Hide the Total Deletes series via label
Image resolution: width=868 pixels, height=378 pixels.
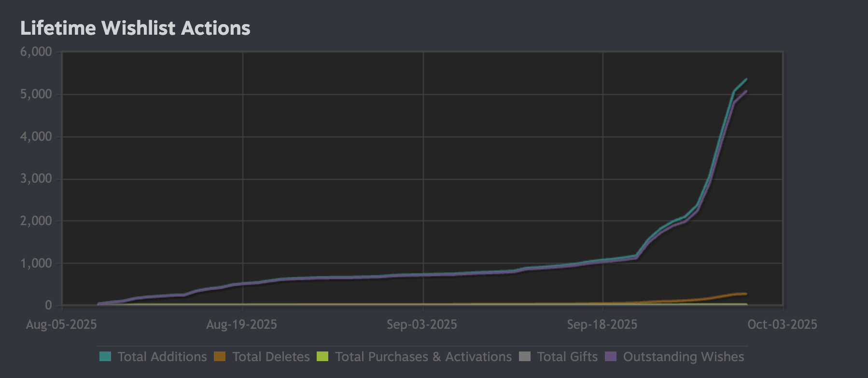point(271,357)
